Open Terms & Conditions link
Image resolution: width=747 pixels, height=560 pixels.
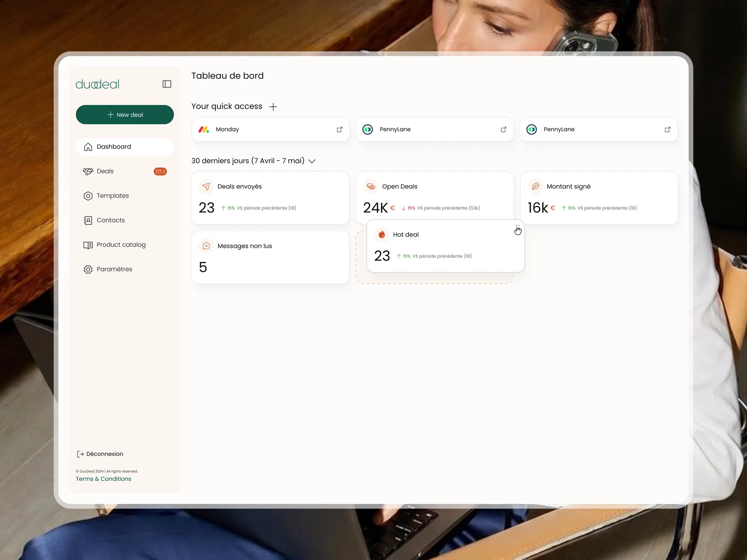click(x=104, y=479)
